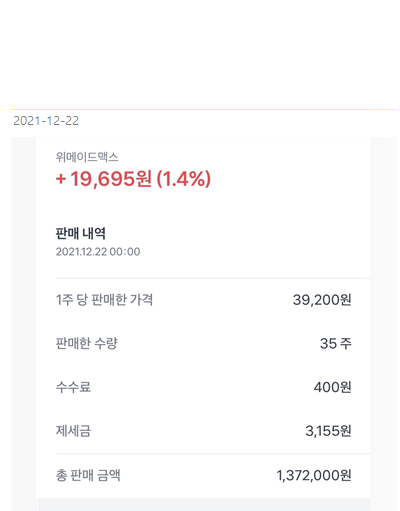Click the 2021.12.22 00:00 timestamp

[x=98, y=252]
